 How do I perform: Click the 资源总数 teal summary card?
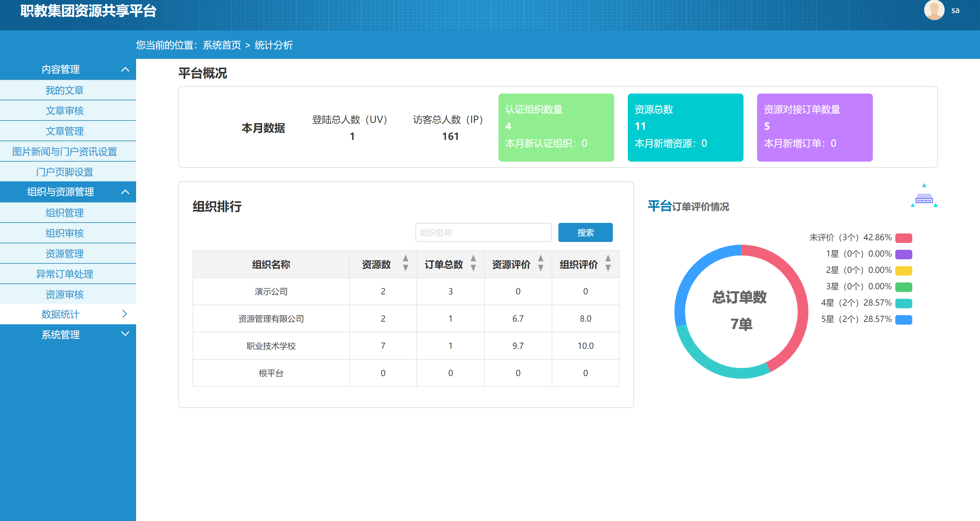[685, 128]
